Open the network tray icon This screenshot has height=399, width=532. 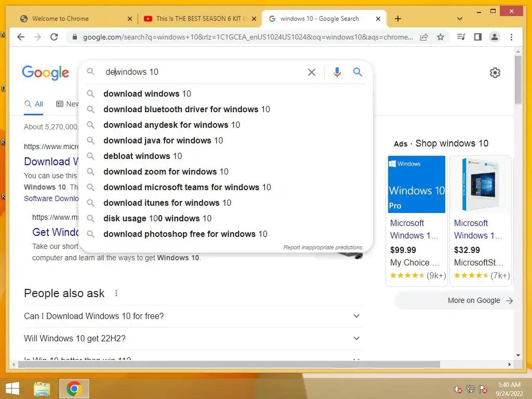471,389
